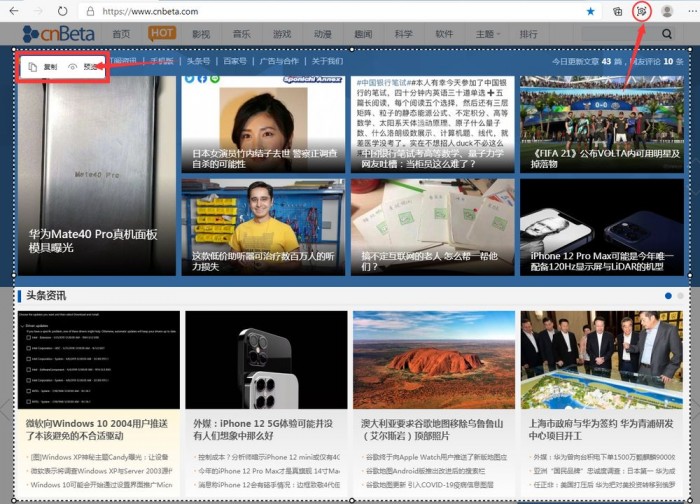Screen dimensions: 700x504
Task: Click the search magnifier on cnBeta nav
Action: tap(668, 34)
